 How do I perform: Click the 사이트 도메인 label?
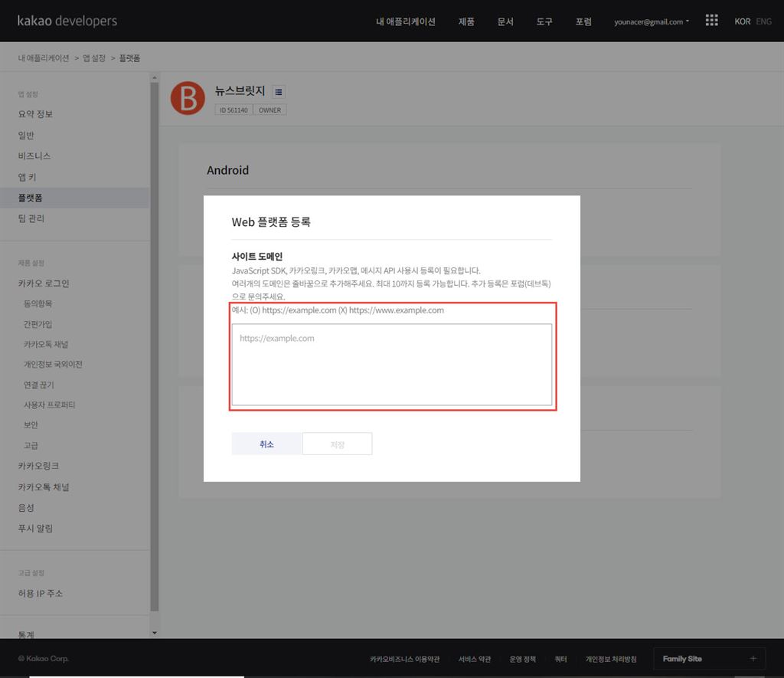click(257, 256)
